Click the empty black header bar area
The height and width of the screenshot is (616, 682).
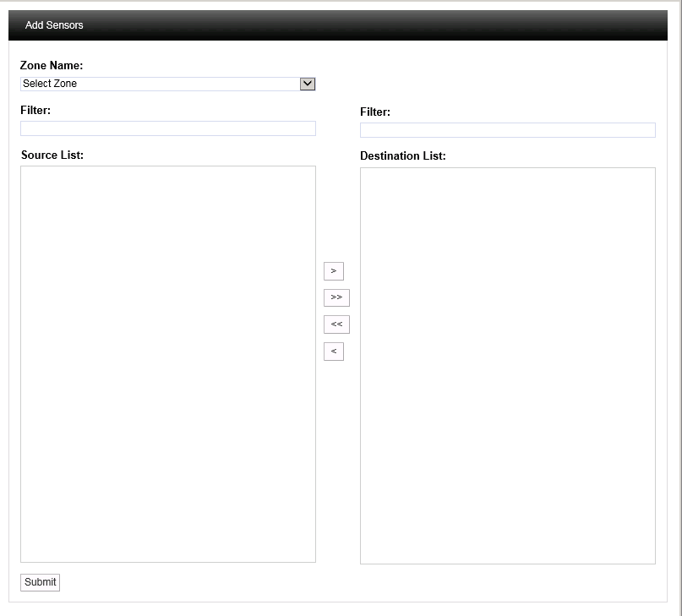point(380,25)
